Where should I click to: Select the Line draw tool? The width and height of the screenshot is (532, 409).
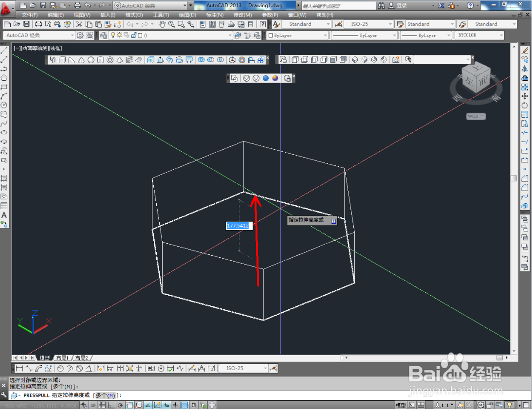[x=4, y=51]
